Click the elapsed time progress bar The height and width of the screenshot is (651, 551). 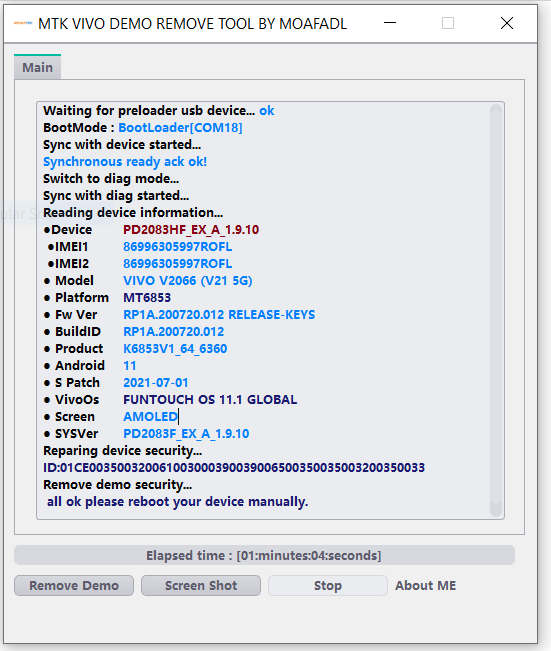264,556
